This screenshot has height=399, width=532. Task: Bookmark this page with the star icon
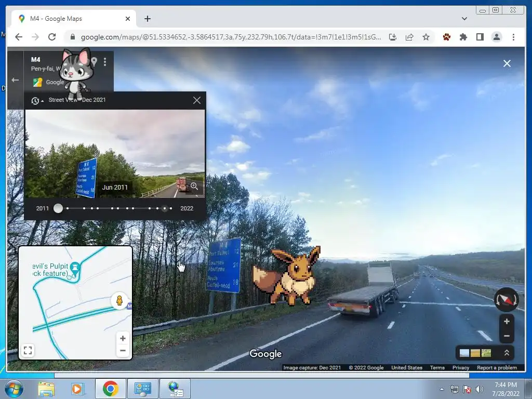click(x=426, y=37)
